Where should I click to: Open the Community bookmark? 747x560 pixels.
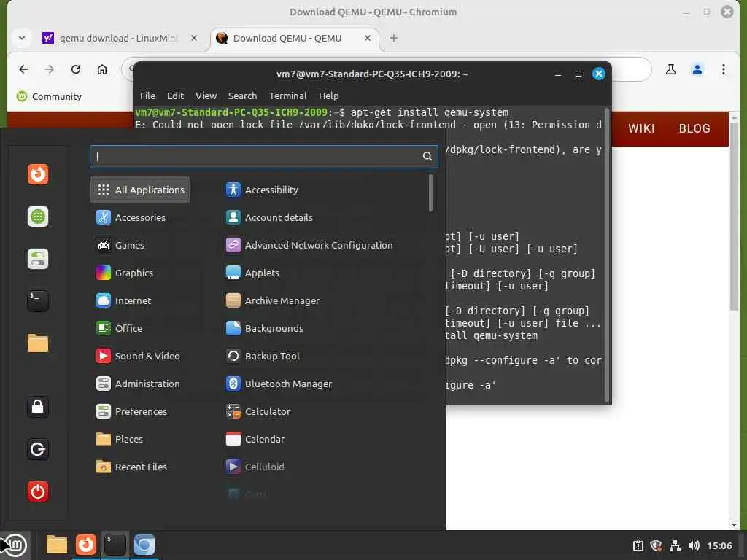(x=49, y=97)
